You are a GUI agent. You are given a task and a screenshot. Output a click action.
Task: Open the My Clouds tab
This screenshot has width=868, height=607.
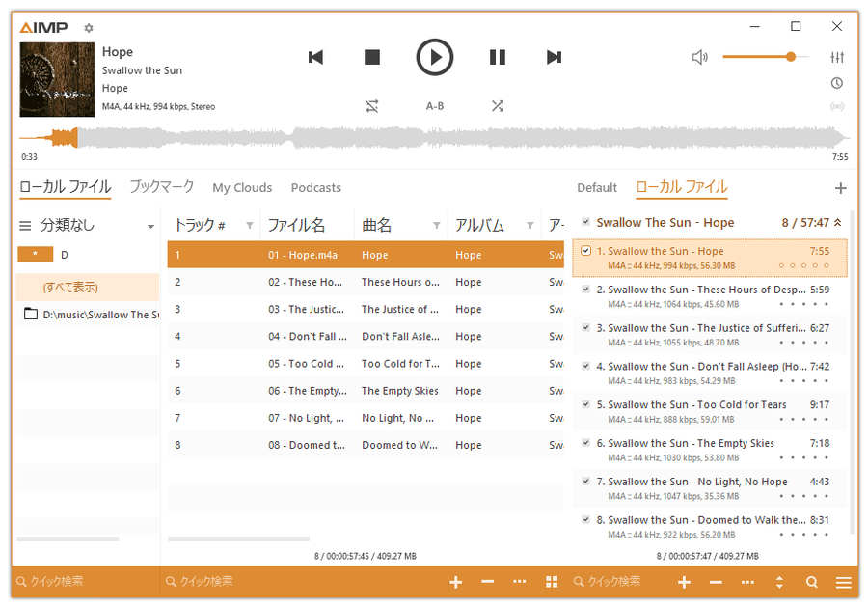click(x=242, y=188)
